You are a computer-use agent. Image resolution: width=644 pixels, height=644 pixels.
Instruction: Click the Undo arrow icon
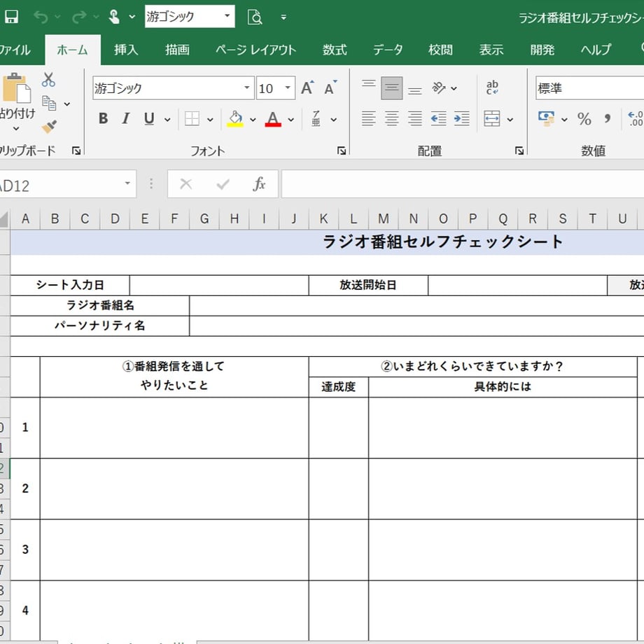point(41,17)
